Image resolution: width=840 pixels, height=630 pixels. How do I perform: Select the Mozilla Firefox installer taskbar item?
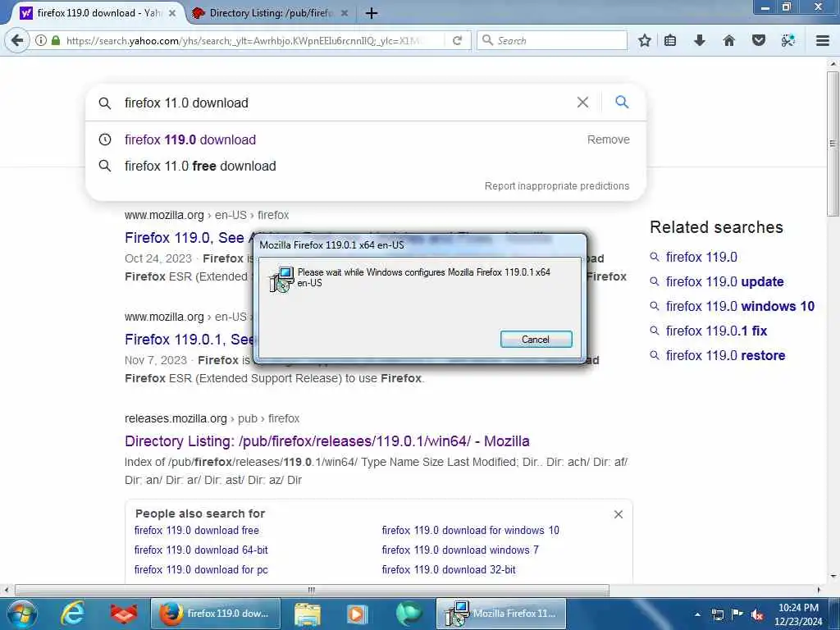(501, 614)
